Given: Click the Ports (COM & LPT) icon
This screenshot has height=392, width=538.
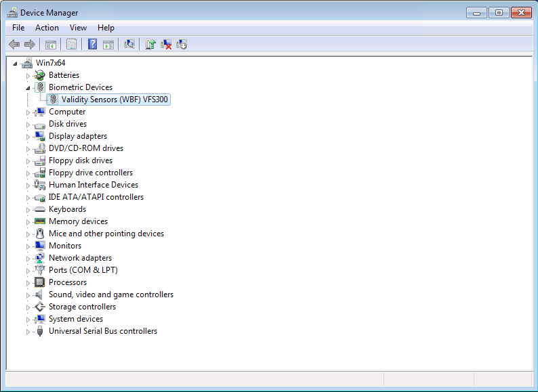Looking at the screenshot, I should click(40, 270).
